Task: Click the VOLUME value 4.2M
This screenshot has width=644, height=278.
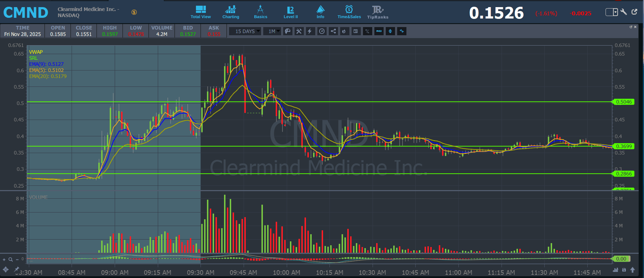Action: (162, 34)
